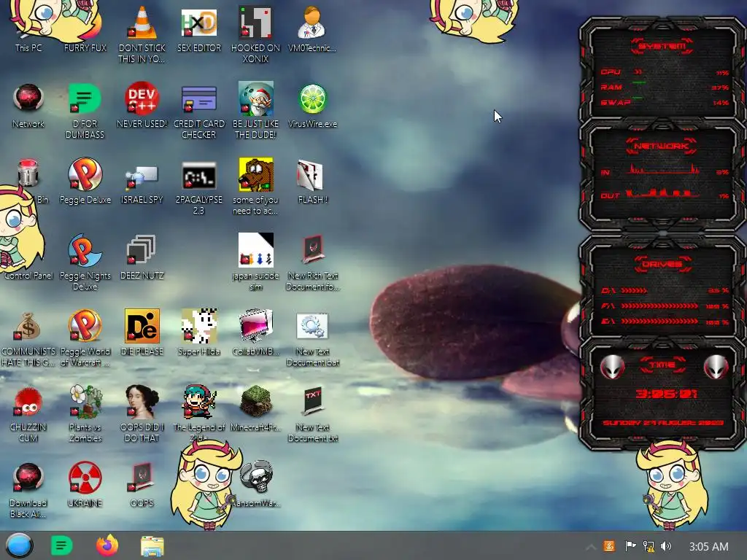This screenshot has height=560, width=747.
Task: Open the Network desktop icon
Action: (28, 106)
